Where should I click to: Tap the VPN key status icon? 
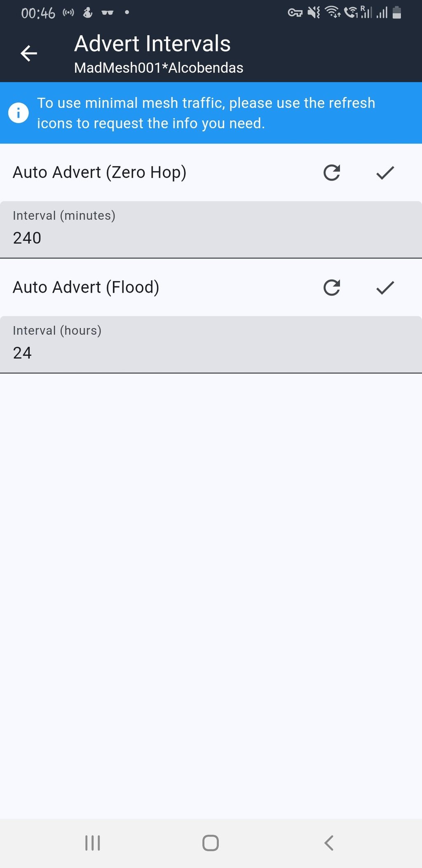295,13
